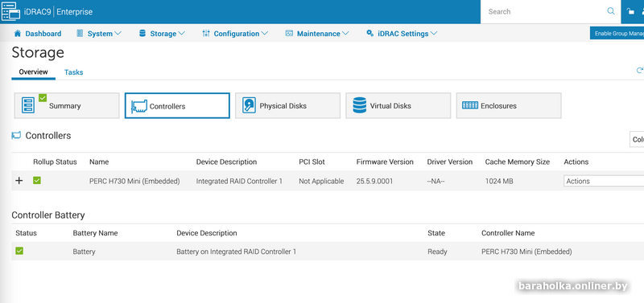
Task: Open the Configuration menu
Action: [x=235, y=34]
